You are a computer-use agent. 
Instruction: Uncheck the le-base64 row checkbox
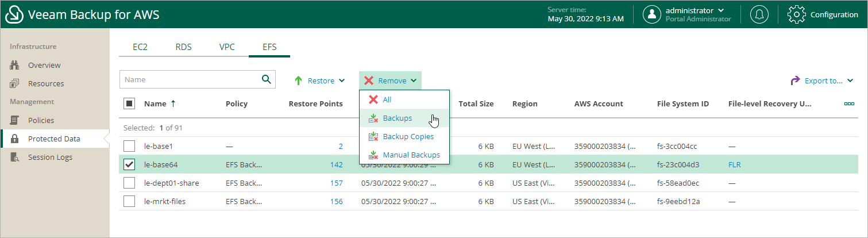click(x=129, y=165)
